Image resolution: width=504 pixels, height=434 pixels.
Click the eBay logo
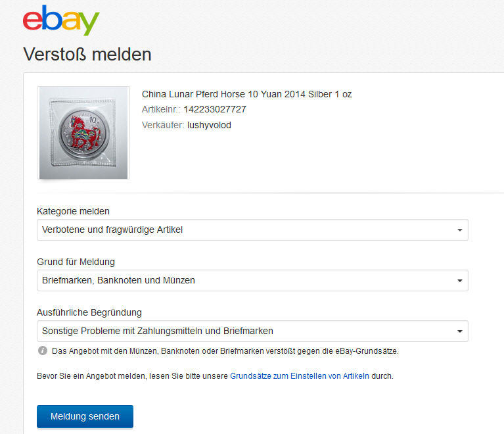61,20
